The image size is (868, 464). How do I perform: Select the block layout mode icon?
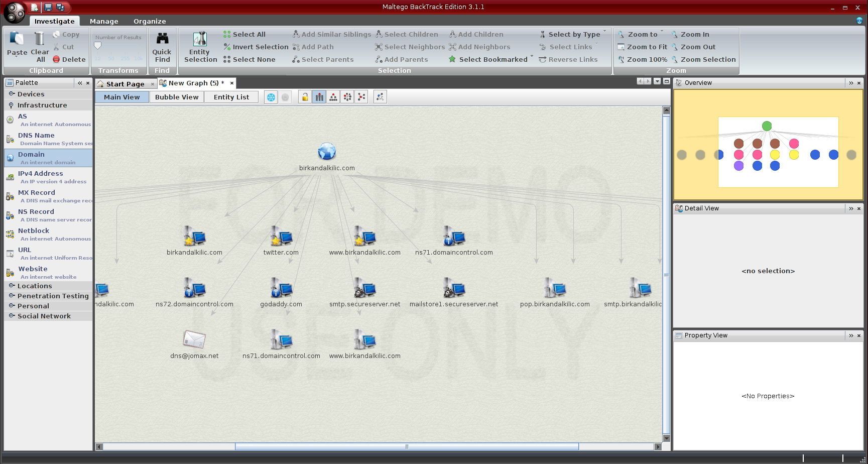[319, 97]
